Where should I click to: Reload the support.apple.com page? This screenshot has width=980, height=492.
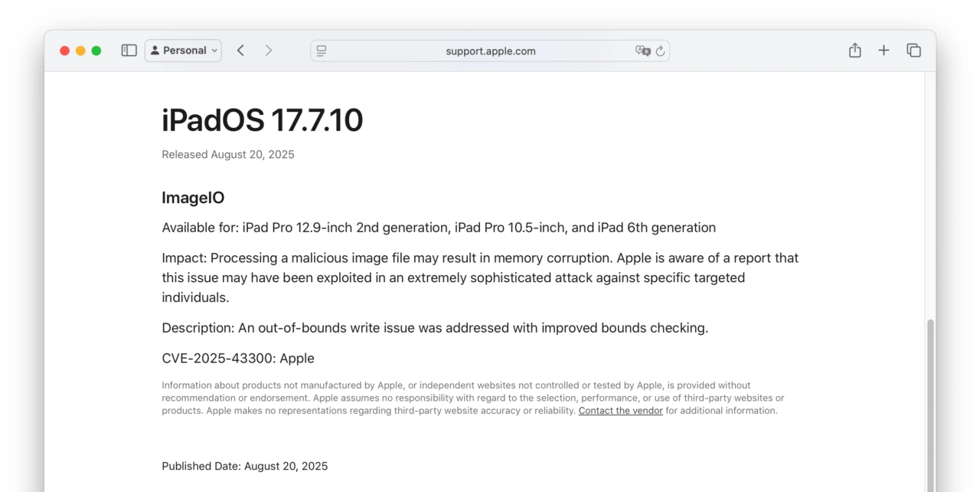tap(659, 51)
